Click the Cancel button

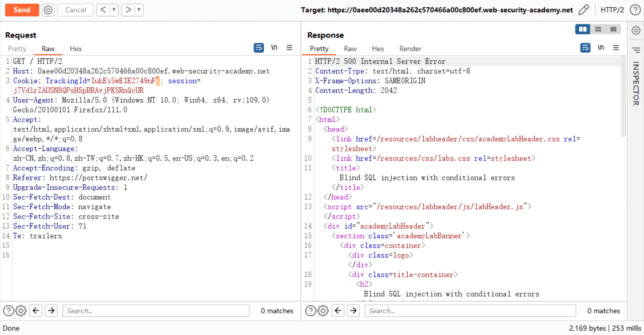75,10
